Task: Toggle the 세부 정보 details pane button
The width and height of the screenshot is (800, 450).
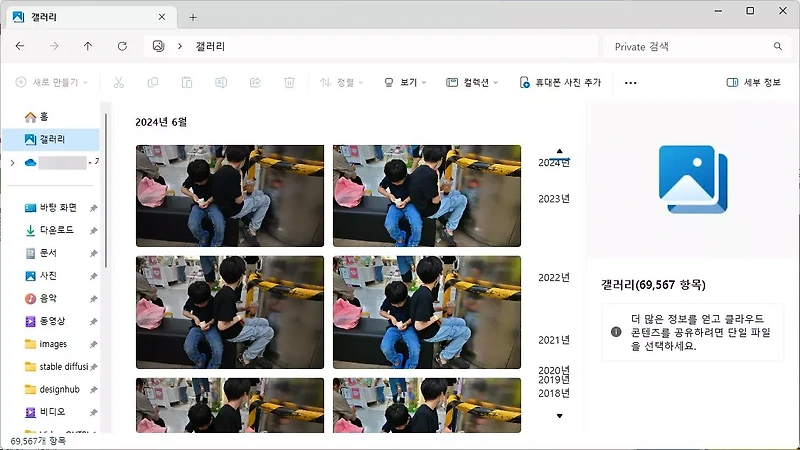Action: click(x=754, y=82)
